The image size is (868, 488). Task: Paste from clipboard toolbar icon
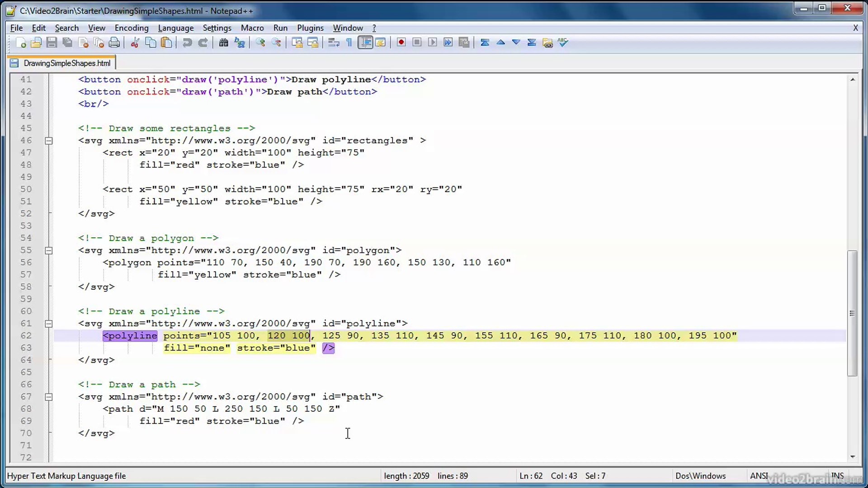(166, 42)
